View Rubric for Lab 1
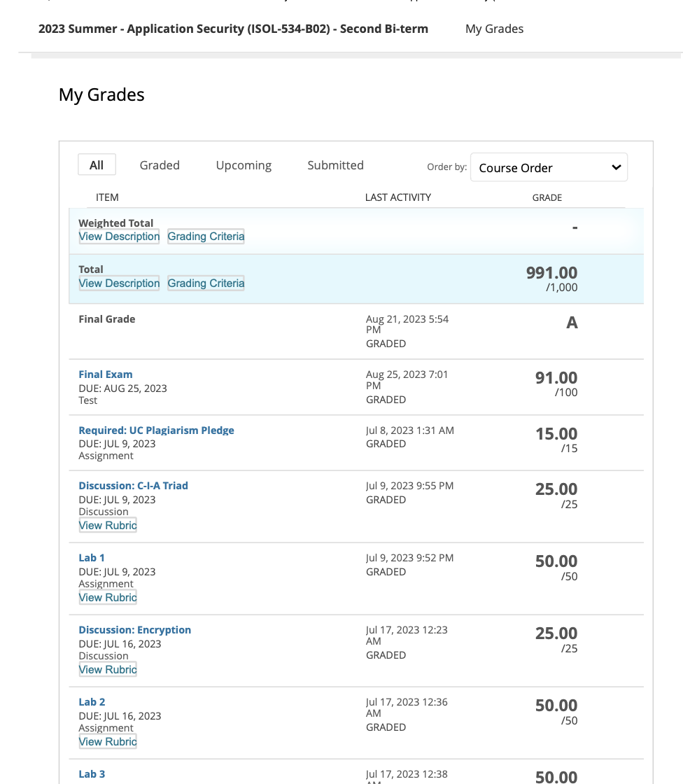This screenshot has height=784, width=683. tap(108, 598)
